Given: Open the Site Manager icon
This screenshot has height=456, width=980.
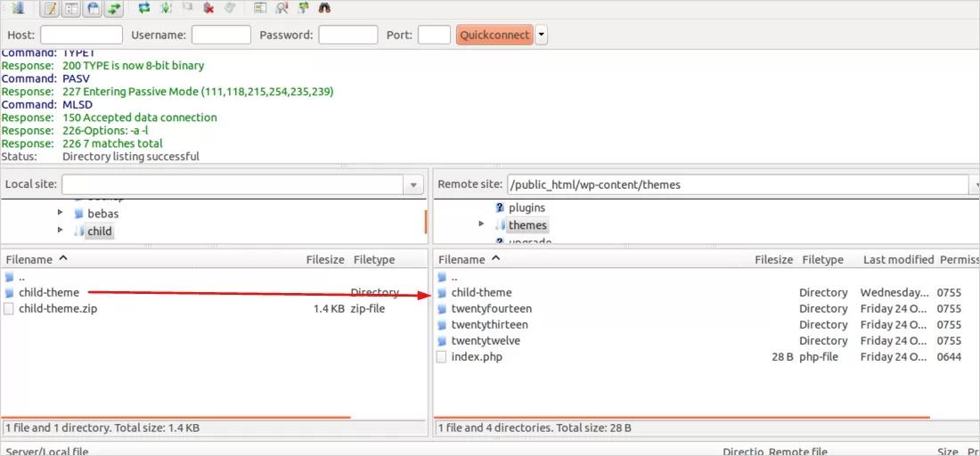Looking at the screenshot, I should 17,9.
